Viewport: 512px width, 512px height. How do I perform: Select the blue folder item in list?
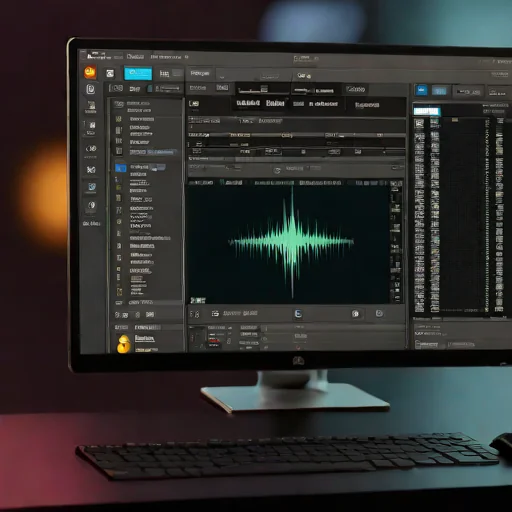[120, 168]
